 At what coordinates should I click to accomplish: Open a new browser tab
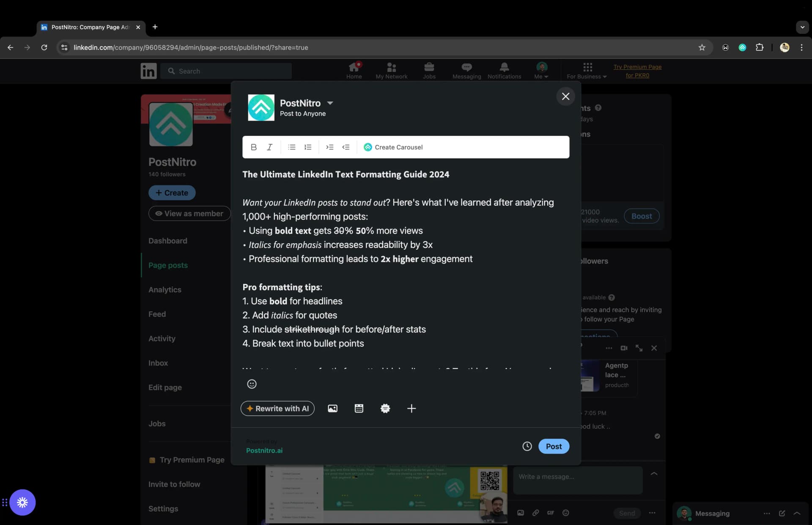tap(155, 27)
